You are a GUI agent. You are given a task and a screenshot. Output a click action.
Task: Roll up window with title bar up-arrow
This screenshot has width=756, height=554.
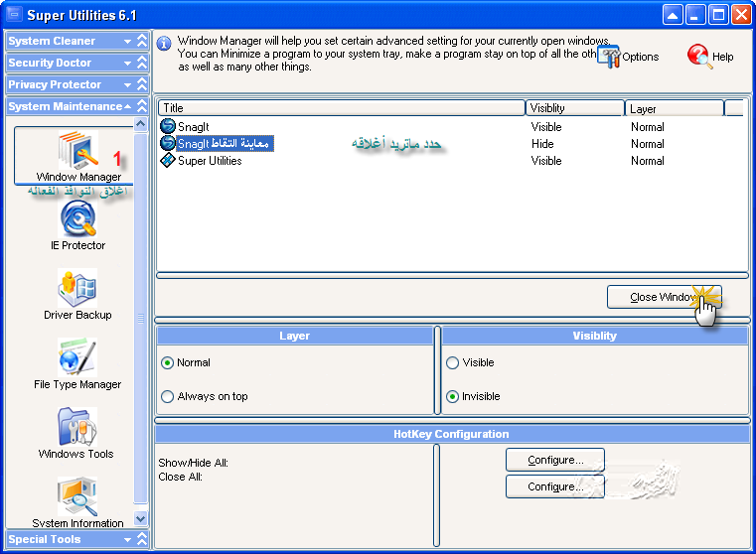[673, 15]
